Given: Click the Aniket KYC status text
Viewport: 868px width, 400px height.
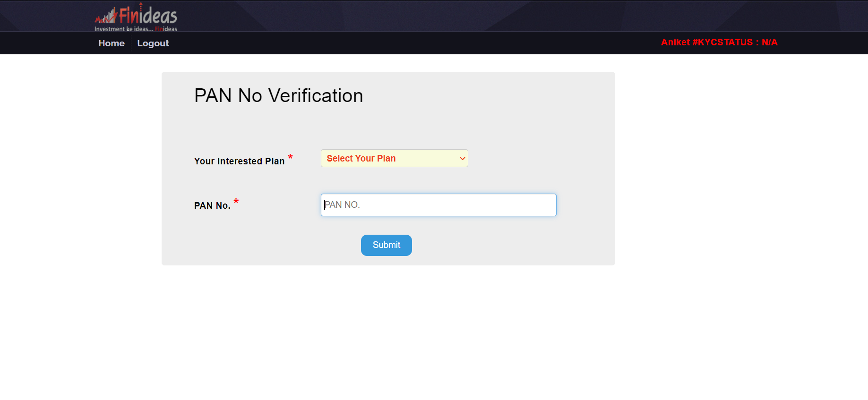Looking at the screenshot, I should point(719,43).
